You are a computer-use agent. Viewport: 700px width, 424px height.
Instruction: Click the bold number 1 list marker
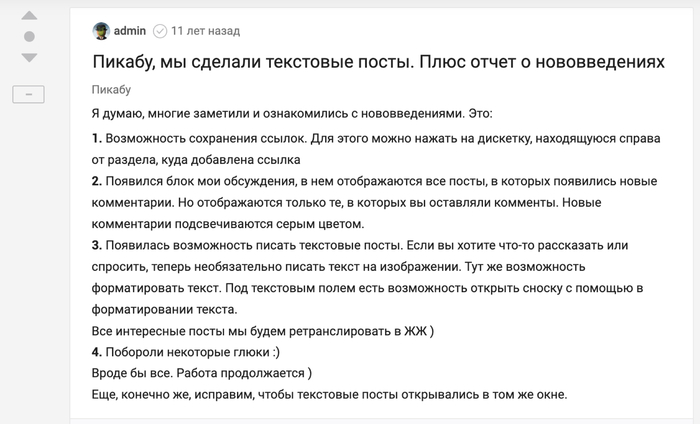click(x=97, y=136)
